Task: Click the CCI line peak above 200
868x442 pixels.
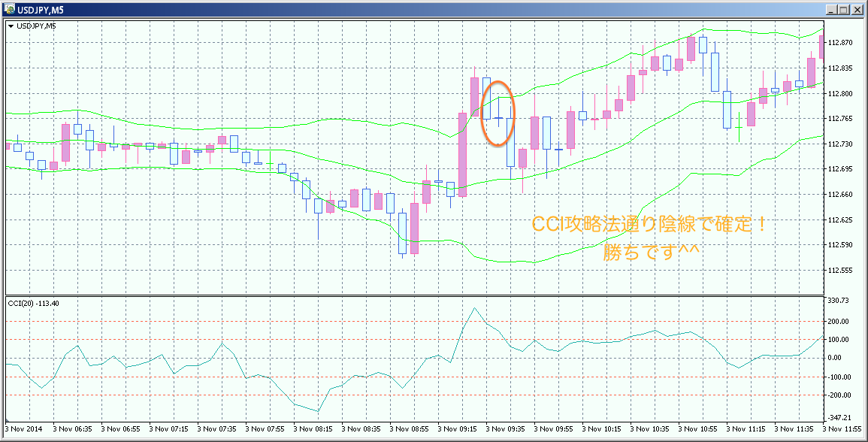Action: 474,308
